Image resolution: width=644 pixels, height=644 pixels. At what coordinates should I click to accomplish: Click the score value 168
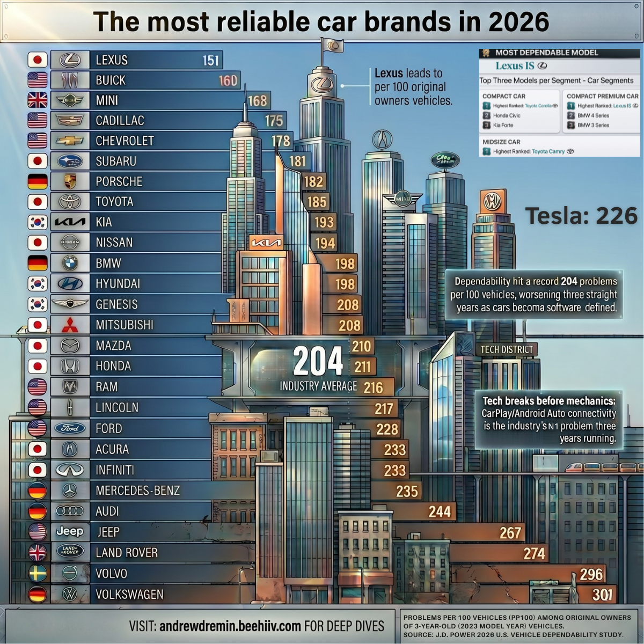click(x=257, y=101)
